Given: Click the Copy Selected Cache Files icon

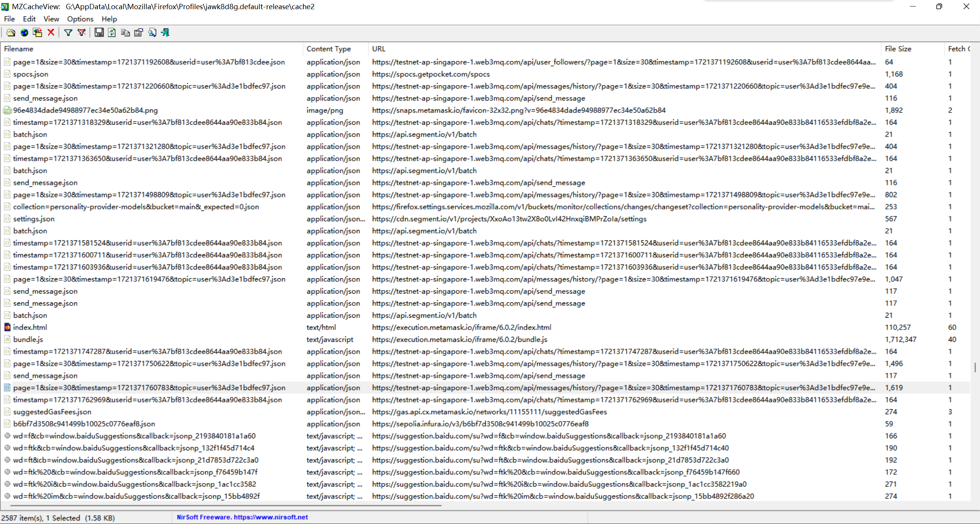Looking at the screenshot, I should tap(38, 33).
